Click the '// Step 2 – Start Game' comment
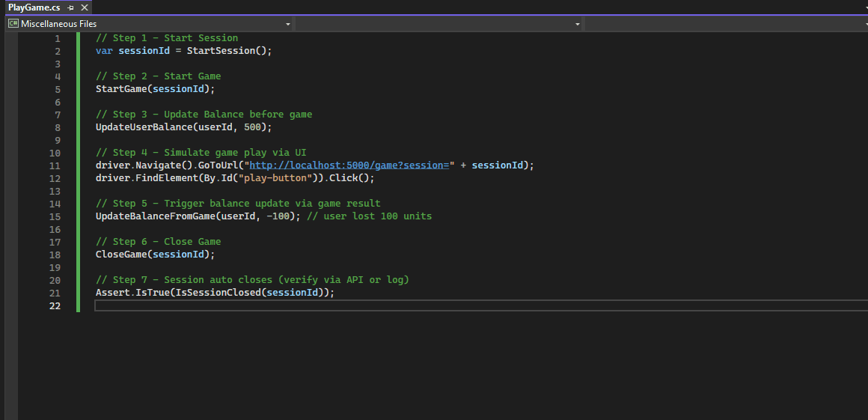 coord(159,76)
